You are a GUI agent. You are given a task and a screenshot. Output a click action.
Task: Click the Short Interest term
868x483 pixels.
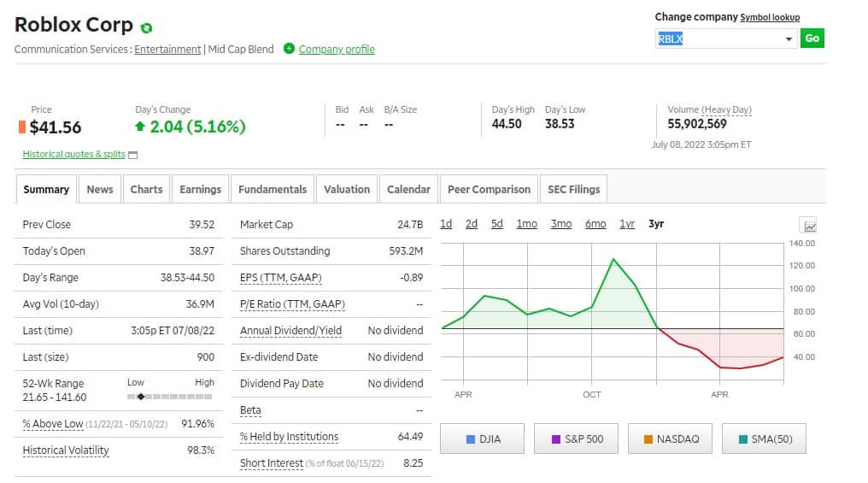click(x=272, y=463)
